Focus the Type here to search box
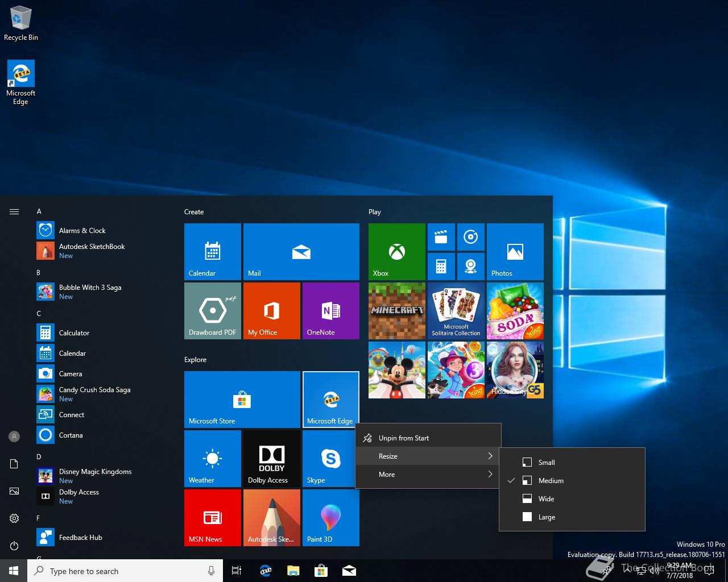Image resolution: width=728 pixels, height=582 pixels. [125, 571]
